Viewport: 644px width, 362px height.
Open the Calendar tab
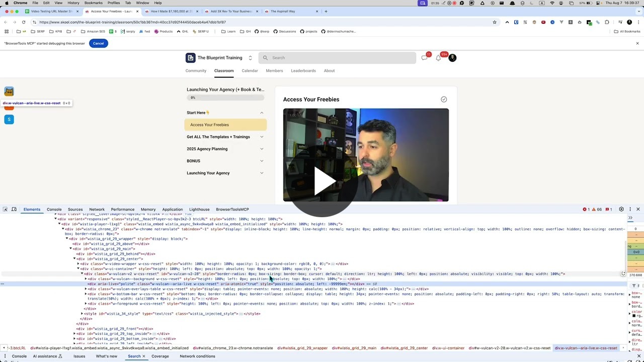pos(250,71)
